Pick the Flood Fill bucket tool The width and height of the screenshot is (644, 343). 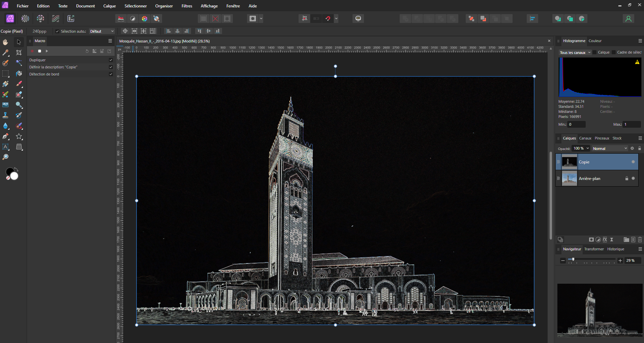(19, 73)
